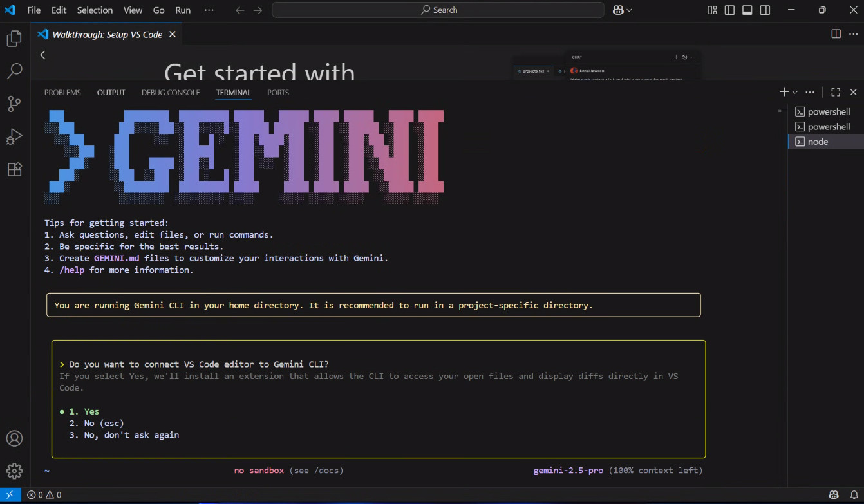Open the File menu
This screenshot has width=864, height=504.
tap(33, 10)
